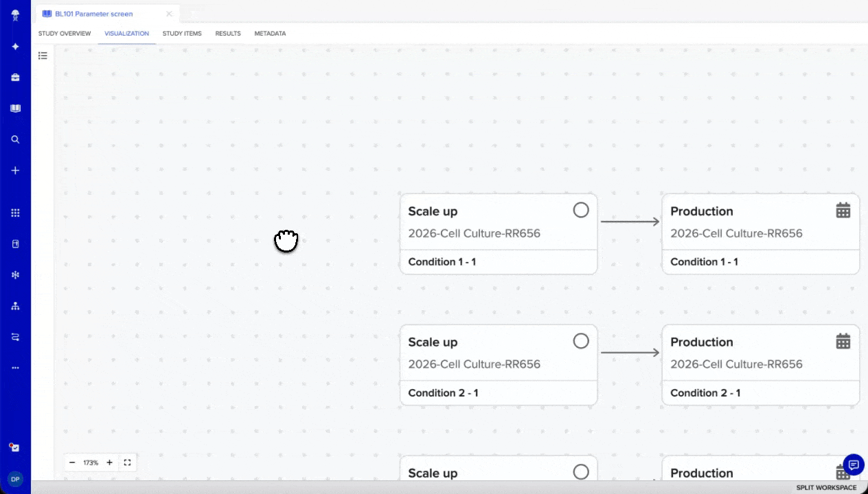Click 2026-Cell Culture-RR656 in Scale up Condition 1 - 1
Viewport: 868px width, 494px height.
point(475,233)
